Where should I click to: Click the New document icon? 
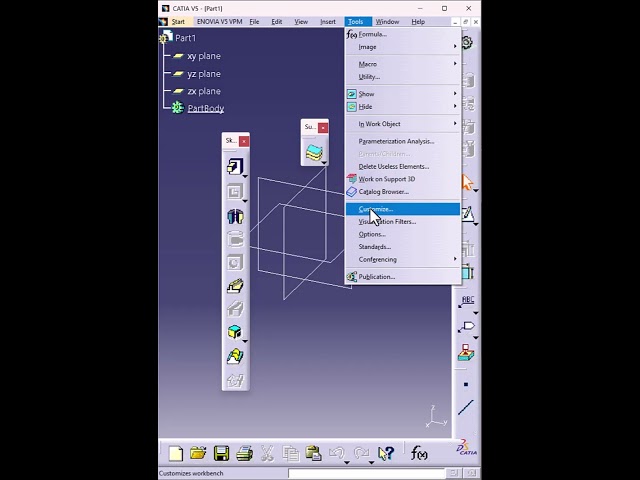tap(176, 453)
